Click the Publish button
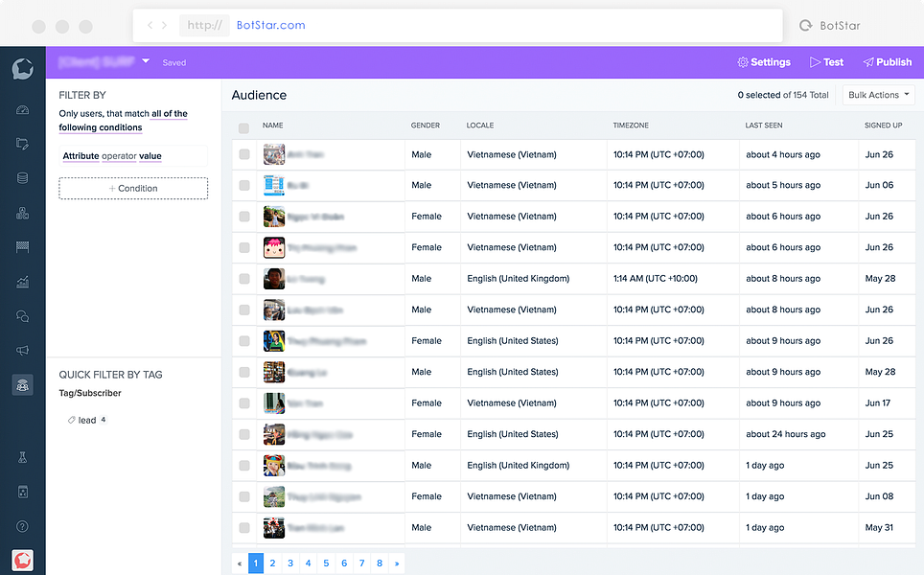 coord(888,62)
